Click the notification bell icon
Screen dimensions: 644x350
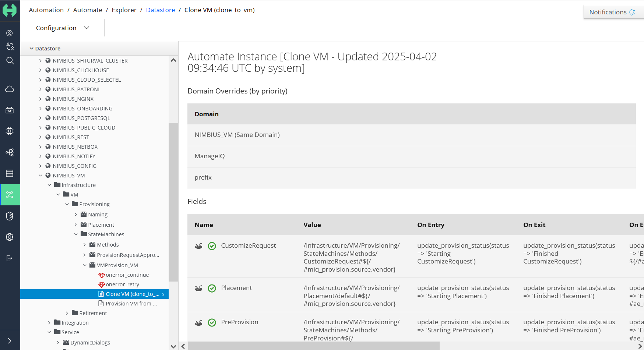(x=632, y=12)
